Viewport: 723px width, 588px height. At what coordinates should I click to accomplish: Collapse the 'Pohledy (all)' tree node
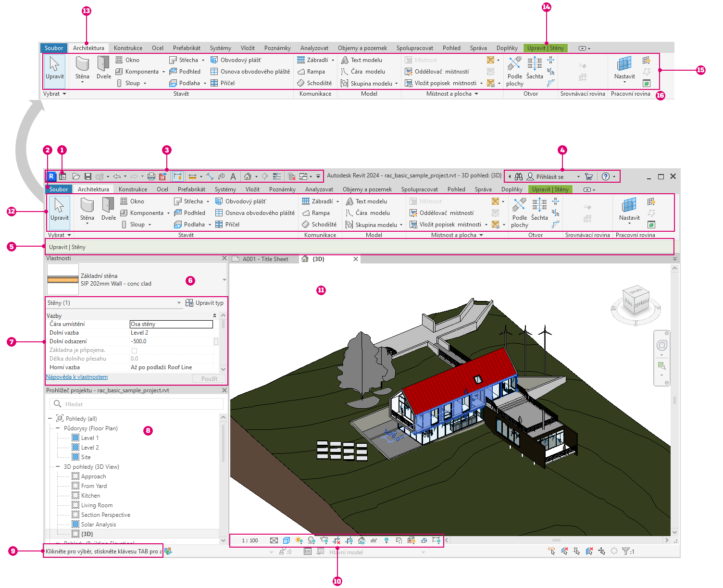click(x=50, y=418)
